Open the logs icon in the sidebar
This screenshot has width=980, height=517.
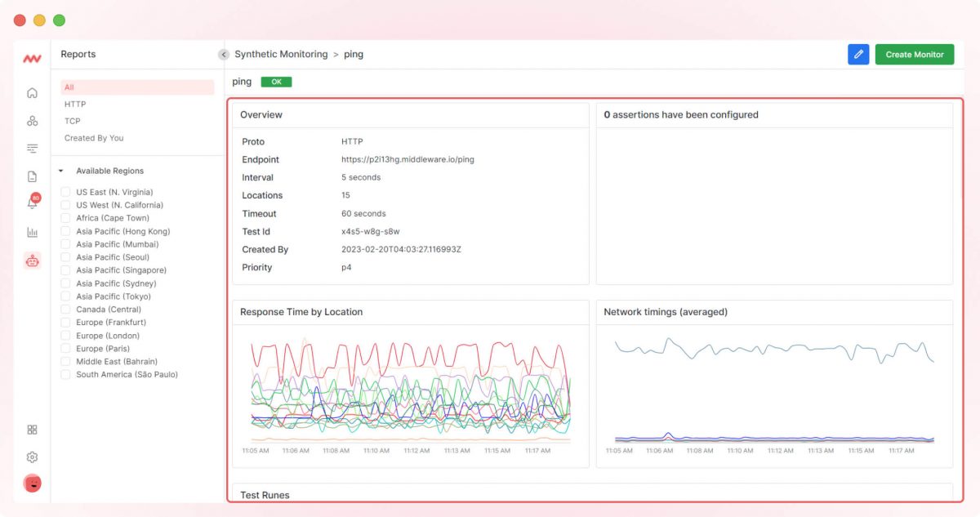coord(32,148)
